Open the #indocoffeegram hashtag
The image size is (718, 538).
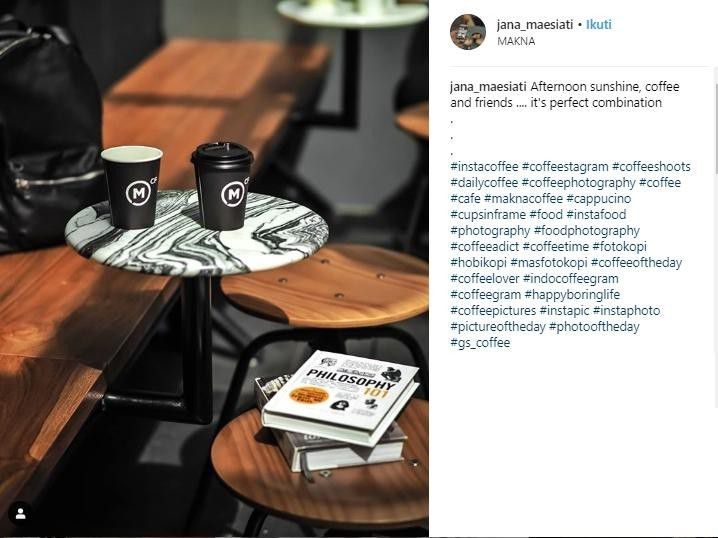click(x=571, y=279)
